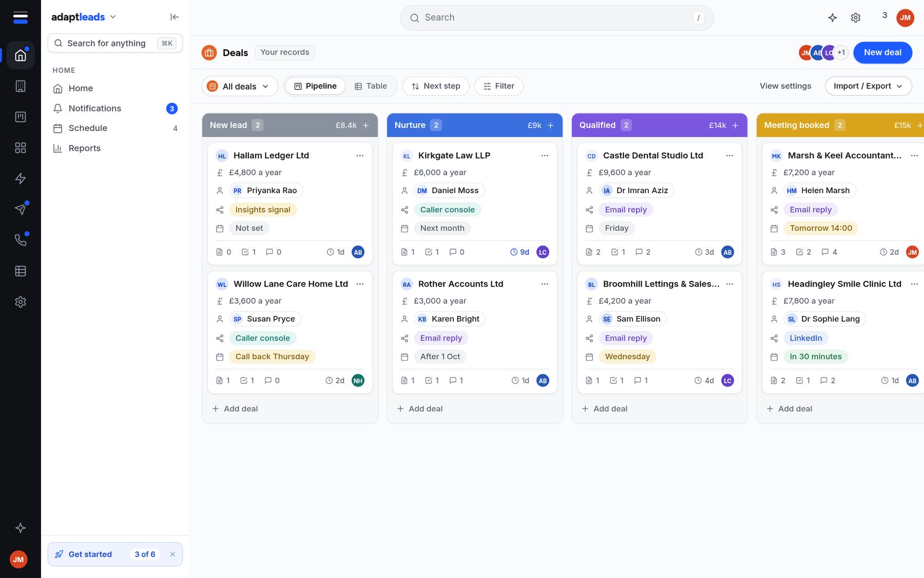This screenshot has width=924, height=578.
Task: Open View settings
Action: pos(785,86)
